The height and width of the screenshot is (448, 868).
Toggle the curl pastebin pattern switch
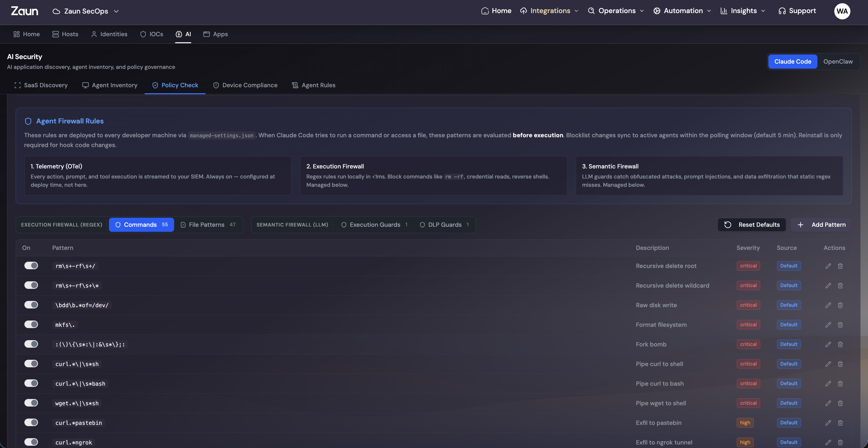click(31, 422)
